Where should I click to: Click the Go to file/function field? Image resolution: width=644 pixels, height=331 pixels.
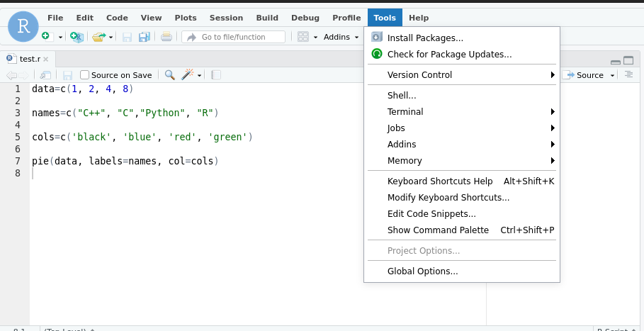click(x=233, y=37)
